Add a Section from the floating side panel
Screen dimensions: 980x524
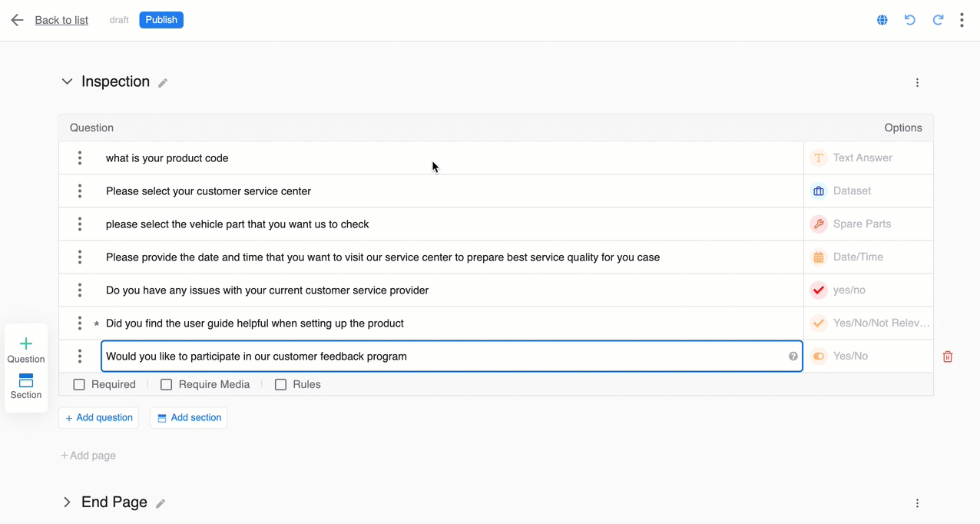coord(26,386)
